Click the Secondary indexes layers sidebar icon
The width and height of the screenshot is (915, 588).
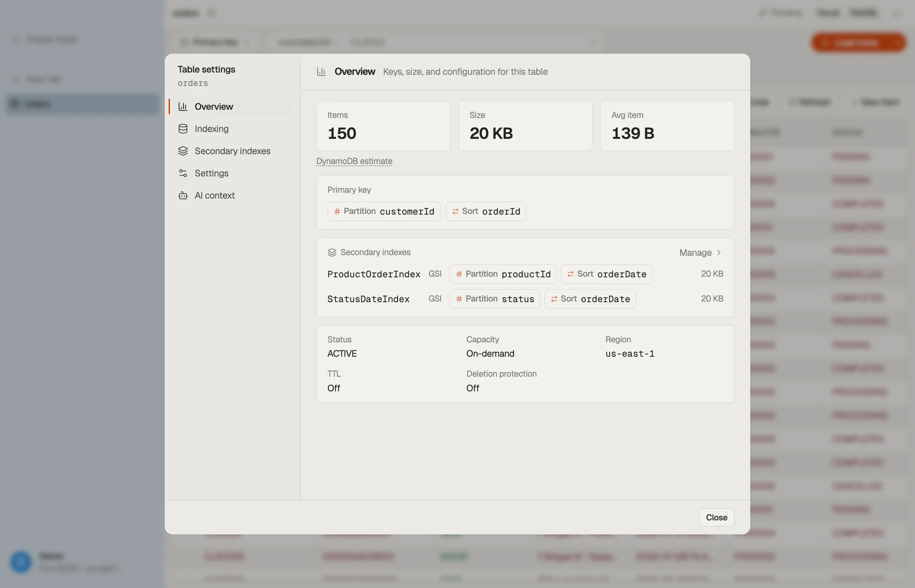pos(183,151)
